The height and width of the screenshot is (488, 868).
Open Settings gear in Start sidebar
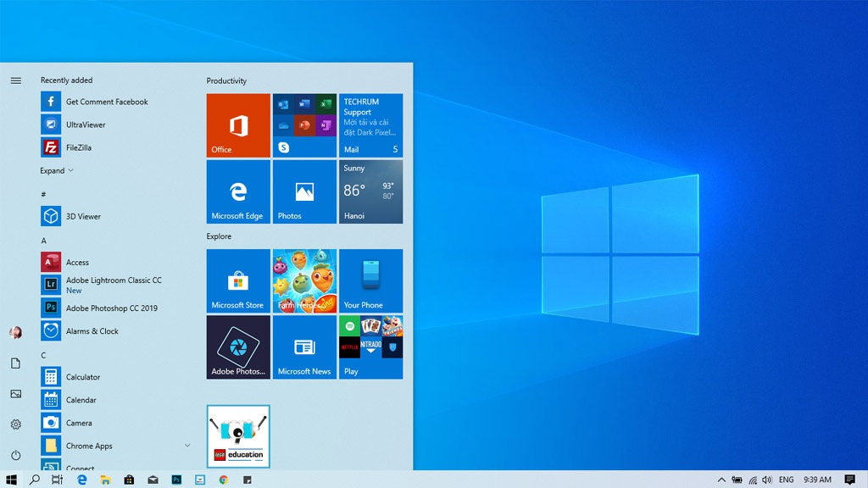click(x=16, y=424)
